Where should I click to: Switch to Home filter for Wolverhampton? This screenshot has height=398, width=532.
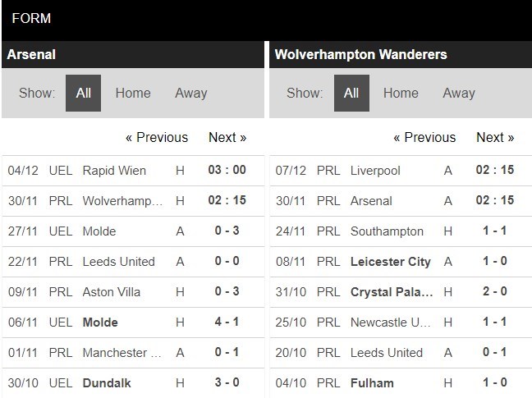401,93
